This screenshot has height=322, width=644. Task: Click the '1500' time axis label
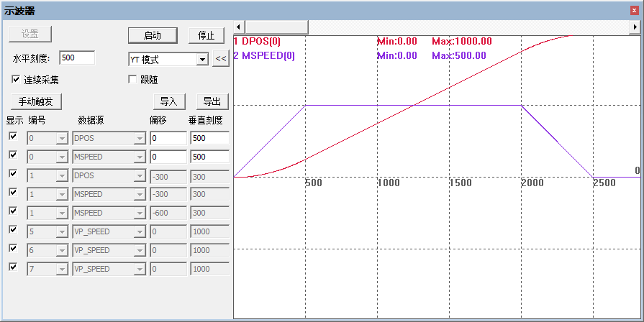tap(461, 183)
